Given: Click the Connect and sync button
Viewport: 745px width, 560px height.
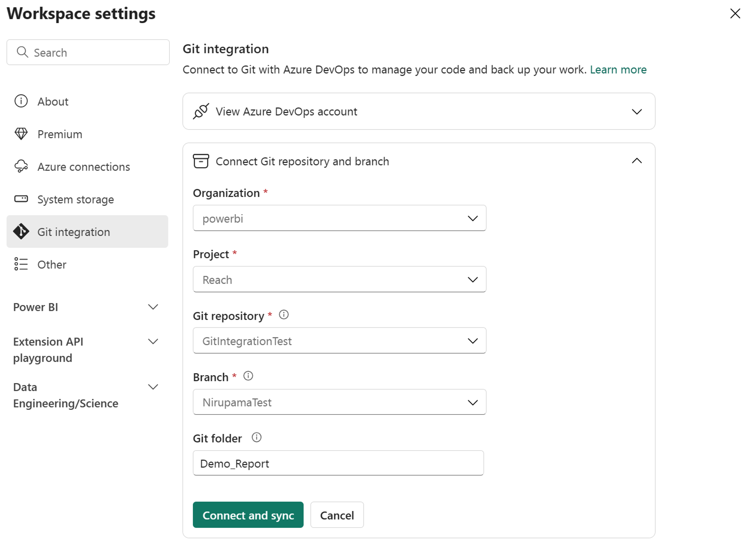Looking at the screenshot, I should click(x=248, y=515).
